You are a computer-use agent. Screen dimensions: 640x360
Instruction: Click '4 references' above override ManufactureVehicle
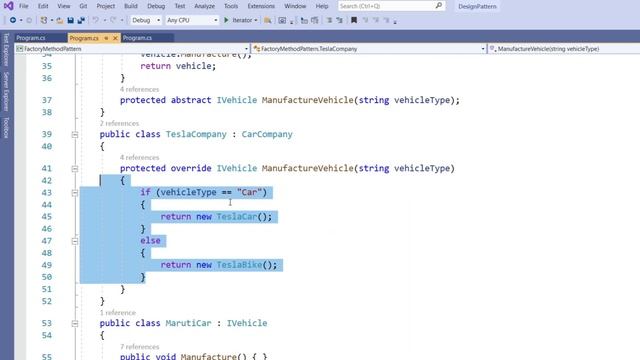click(x=139, y=158)
